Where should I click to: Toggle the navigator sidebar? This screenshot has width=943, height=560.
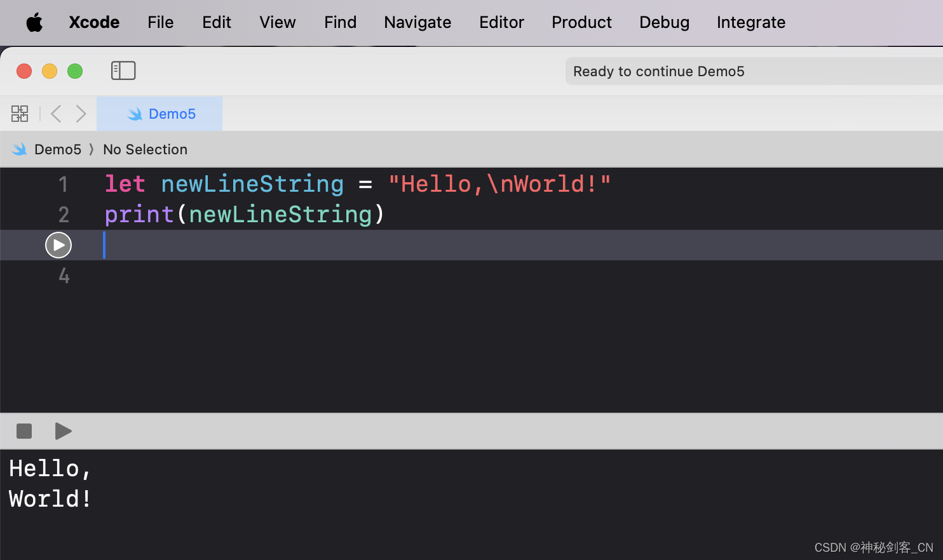click(x=123, y=70)
